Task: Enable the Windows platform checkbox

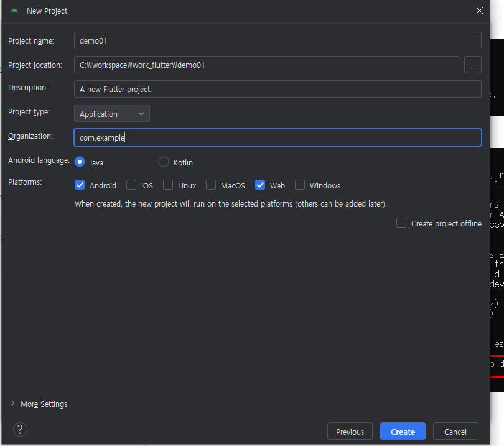Action: click(x=300, y=185)
